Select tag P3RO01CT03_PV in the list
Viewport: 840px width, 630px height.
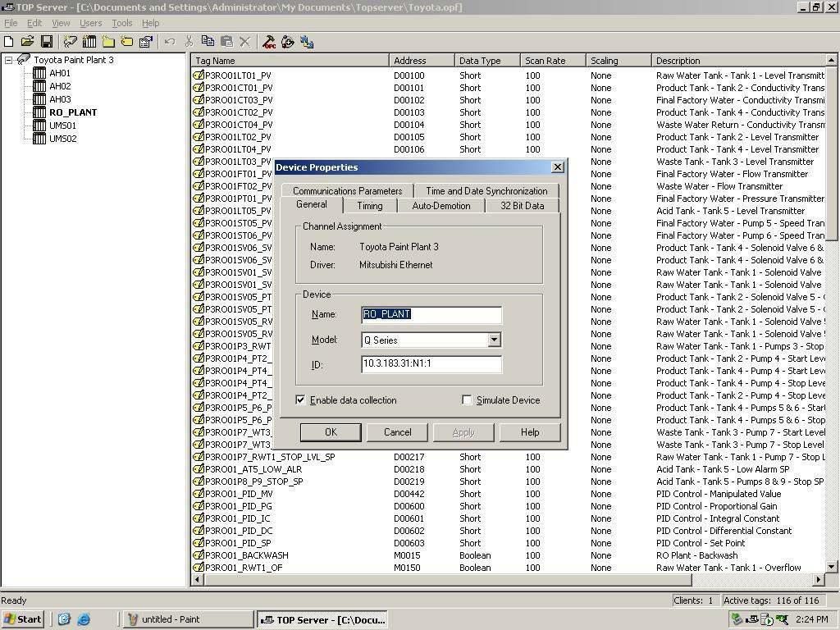click(x=239, y=99)
